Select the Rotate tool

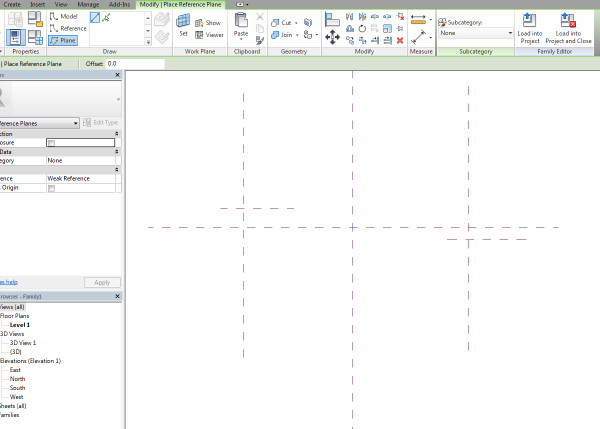click(x=362, y=29)
